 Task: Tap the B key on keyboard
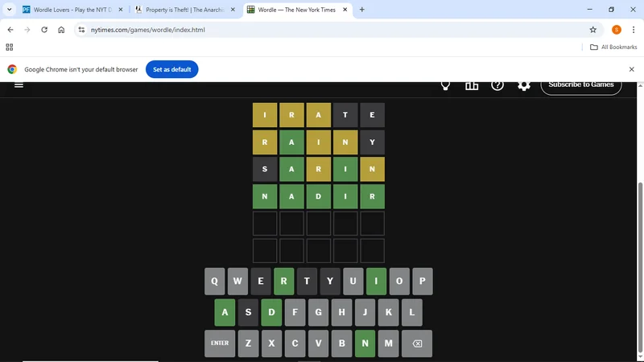(341, 343)
